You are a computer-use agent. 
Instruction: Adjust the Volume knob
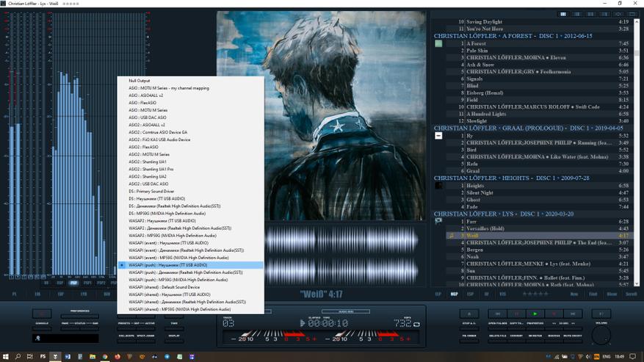[601, 335]
